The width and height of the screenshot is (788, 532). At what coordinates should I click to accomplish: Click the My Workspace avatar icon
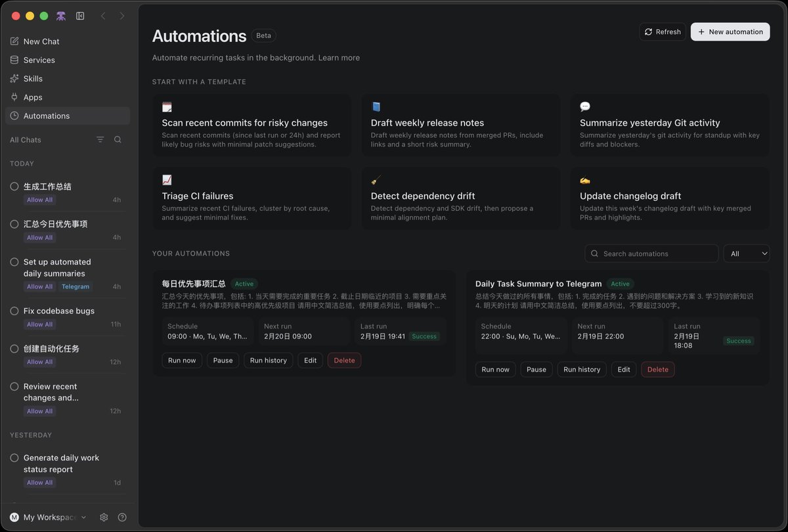pyautogui.click(x=14, y=518)
